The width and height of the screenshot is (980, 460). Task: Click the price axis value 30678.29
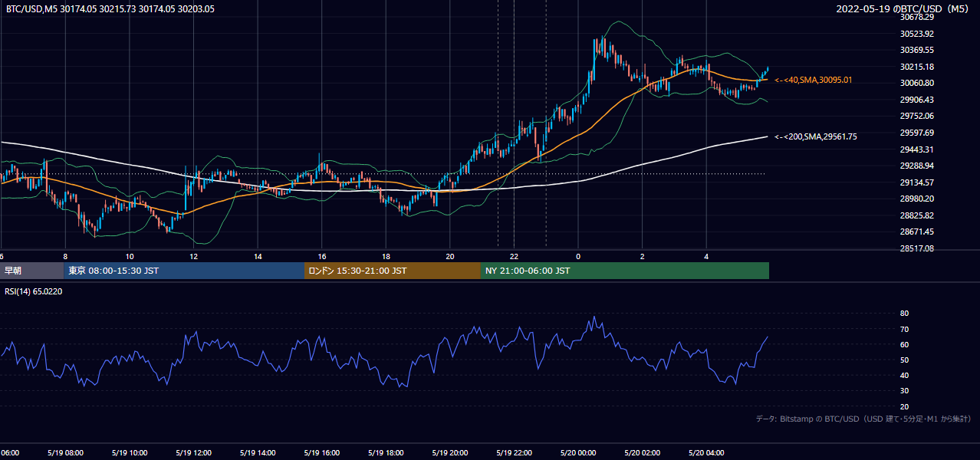[x=918, y=17]
